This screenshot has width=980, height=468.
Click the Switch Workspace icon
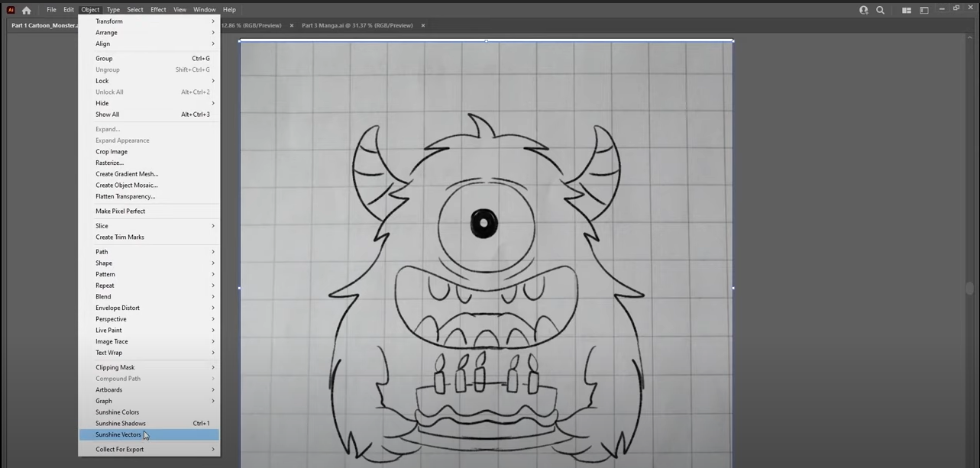(x=923, y=10)
